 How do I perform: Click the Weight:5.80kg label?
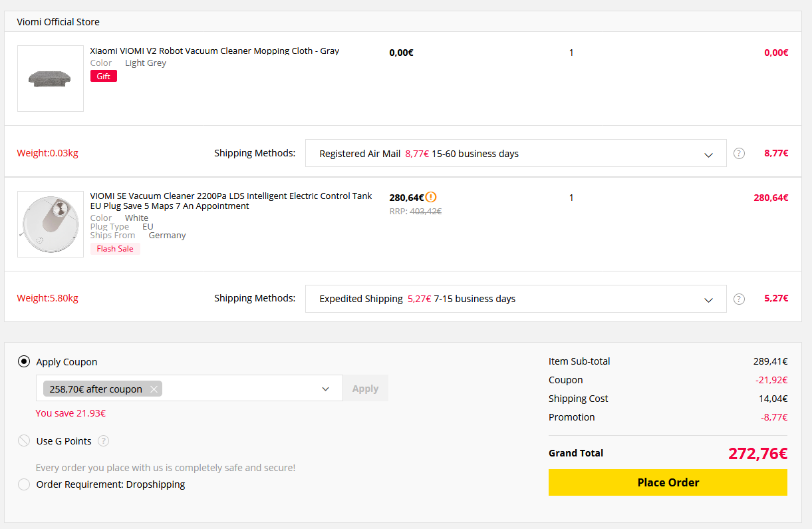pos(47,298)
